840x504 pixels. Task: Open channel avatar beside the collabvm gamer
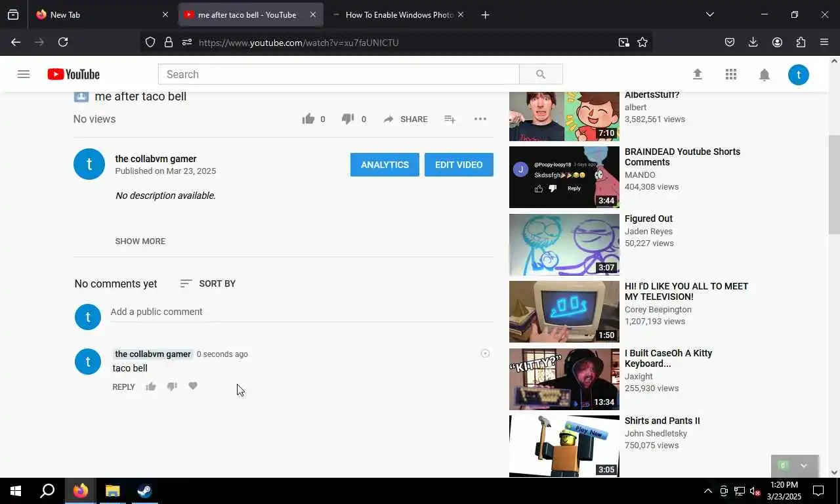pyautogui.click(x=89, y=164)
